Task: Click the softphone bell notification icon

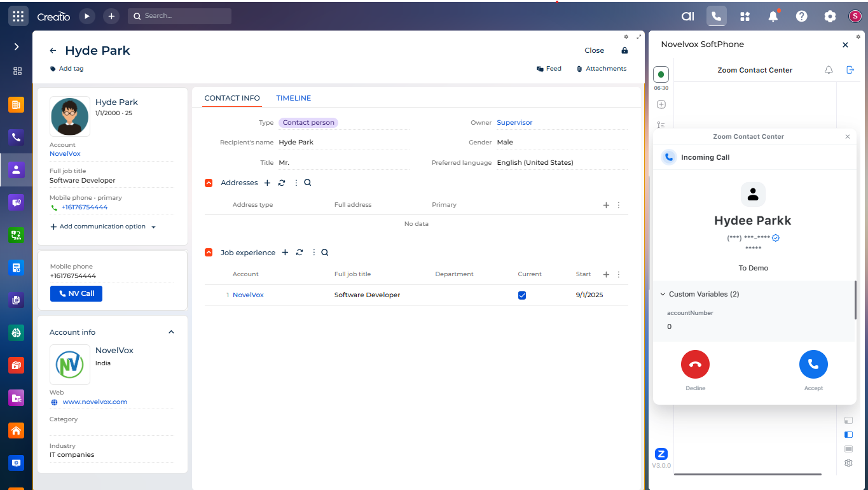Action: pyautogui.click(x=829, y=70)
